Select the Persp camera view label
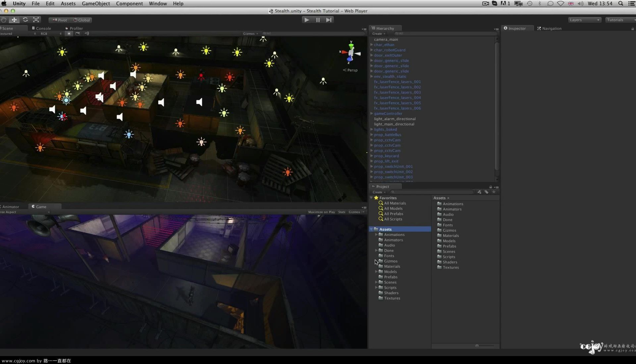The height and width of the screenshot is (364, 636). pos(352,70)
